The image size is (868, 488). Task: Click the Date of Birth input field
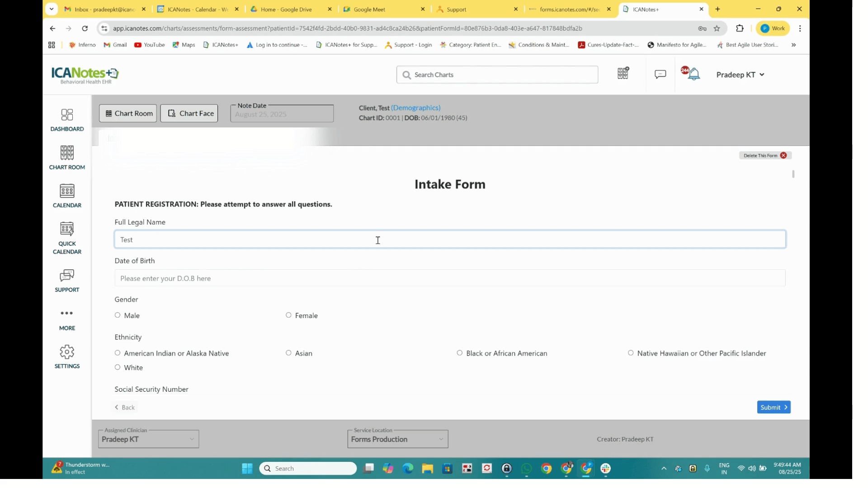[449, 278]
